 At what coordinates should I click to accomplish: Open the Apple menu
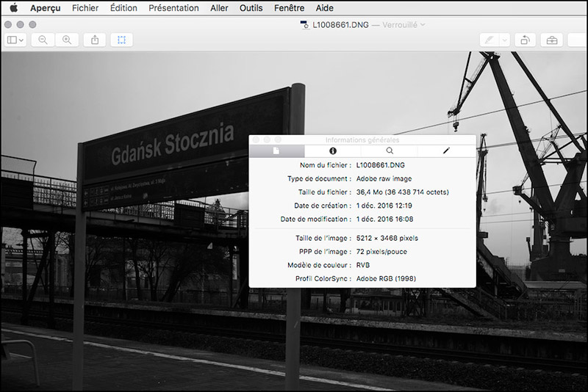tap(13, 8)
